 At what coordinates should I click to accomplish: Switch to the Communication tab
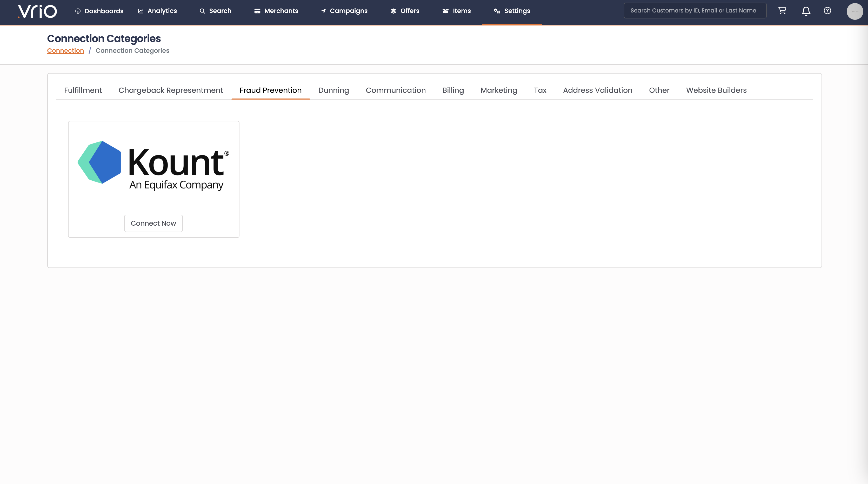click(396, 90)
